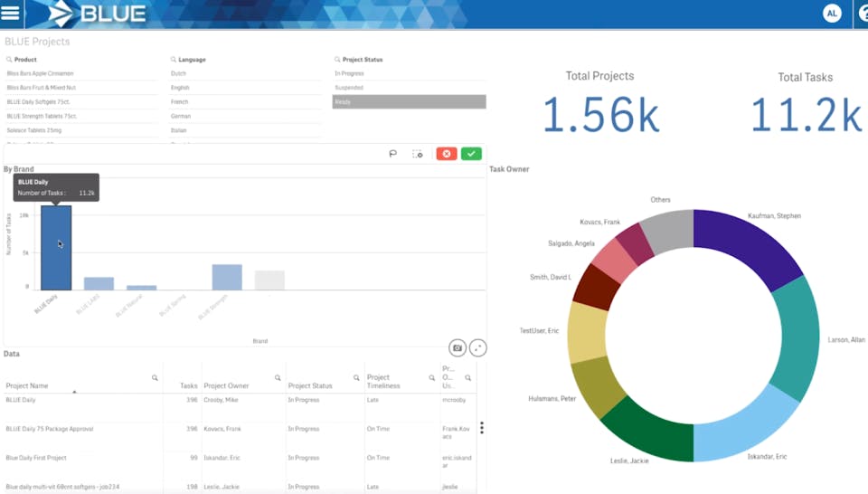Image resolution: width=868 pixels, height=494 pixels.
Task: Search the Project Name column
Action: (x=155, y=377)
